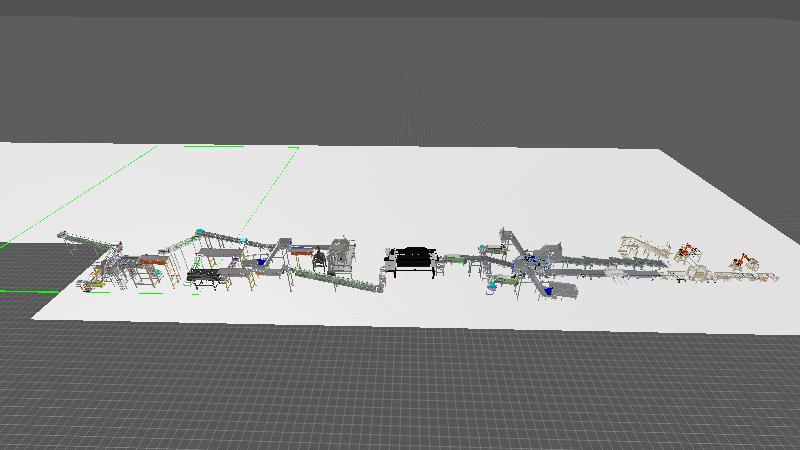Select the black machine in the line's center

point(413,260)
